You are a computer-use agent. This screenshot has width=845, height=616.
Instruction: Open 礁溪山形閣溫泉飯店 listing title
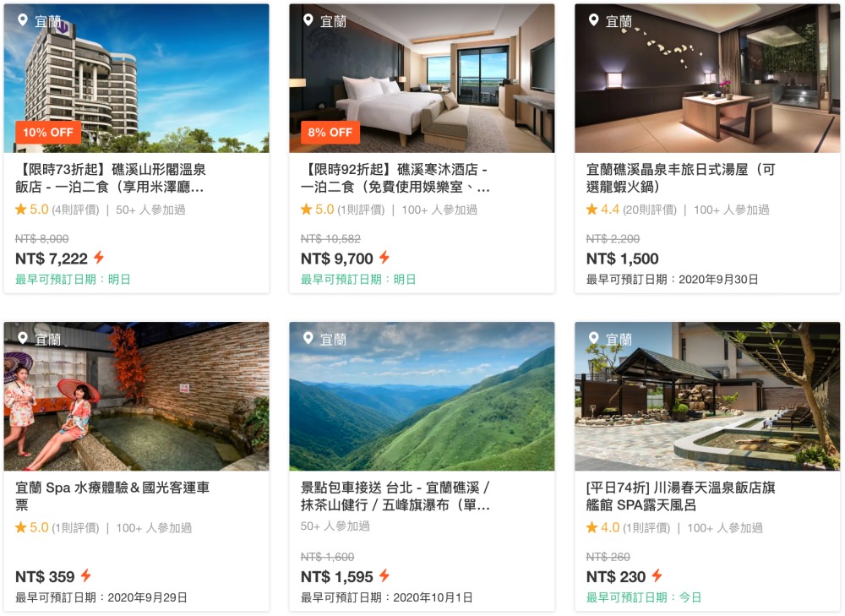pyautogui.click(x=111, y=178)
